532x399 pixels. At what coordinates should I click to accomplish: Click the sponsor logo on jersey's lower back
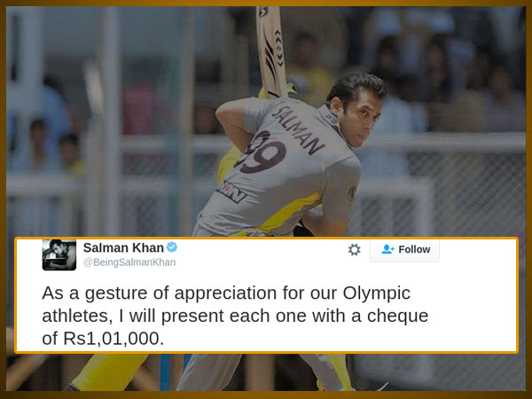pos(231,192)
